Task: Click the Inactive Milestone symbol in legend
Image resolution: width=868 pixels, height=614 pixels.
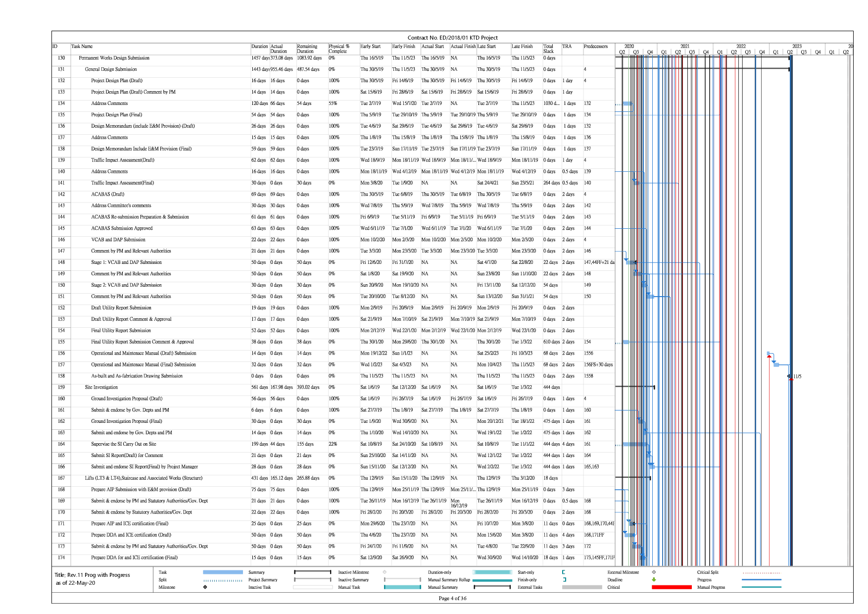Action: pyautogui.click(x=385, y=572)
